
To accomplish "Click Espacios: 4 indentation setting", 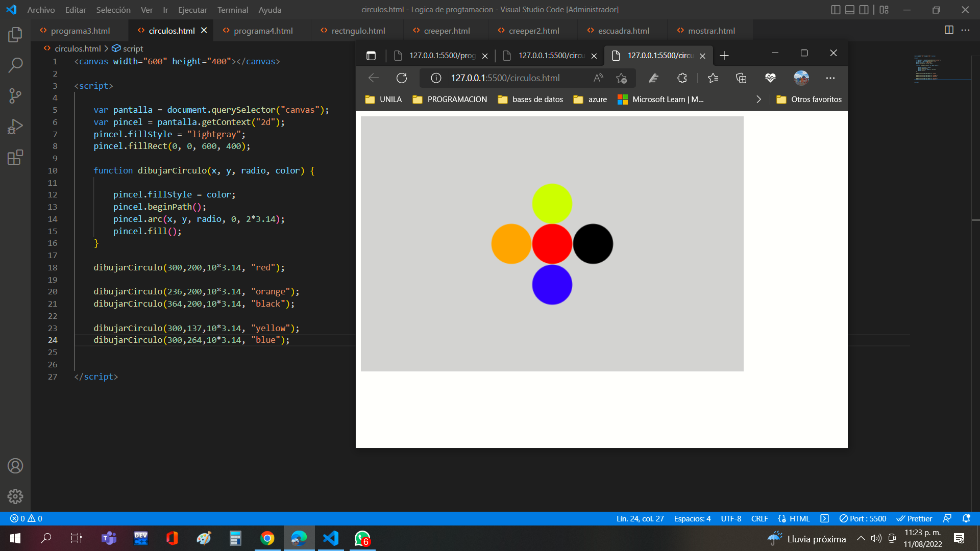I will 692,518.
